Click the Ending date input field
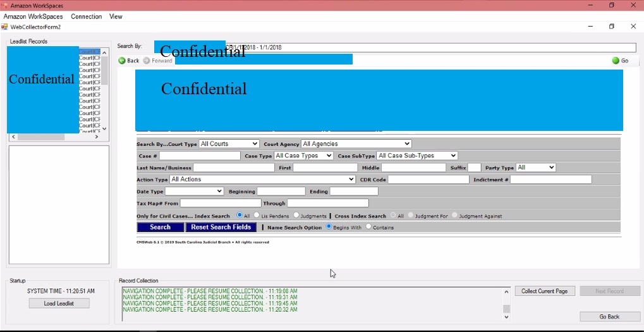Viewport: 644px width, 332px height. (x=354, y=192)
